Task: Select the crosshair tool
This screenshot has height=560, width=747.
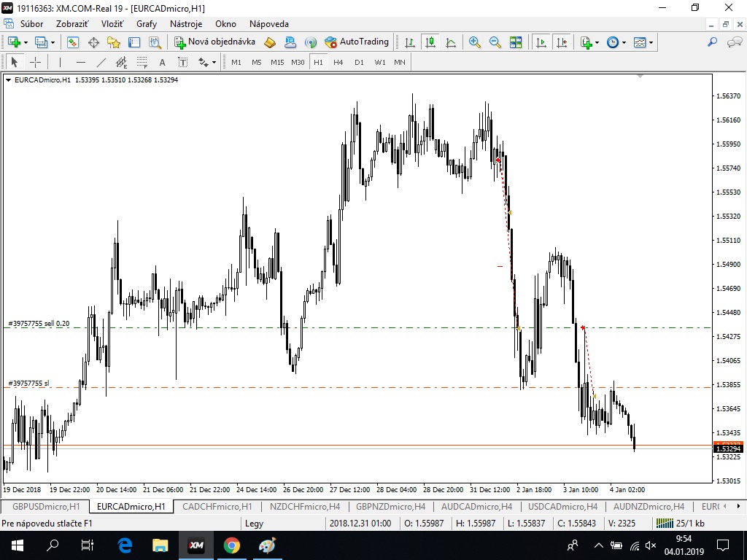Action: (35, 62)
